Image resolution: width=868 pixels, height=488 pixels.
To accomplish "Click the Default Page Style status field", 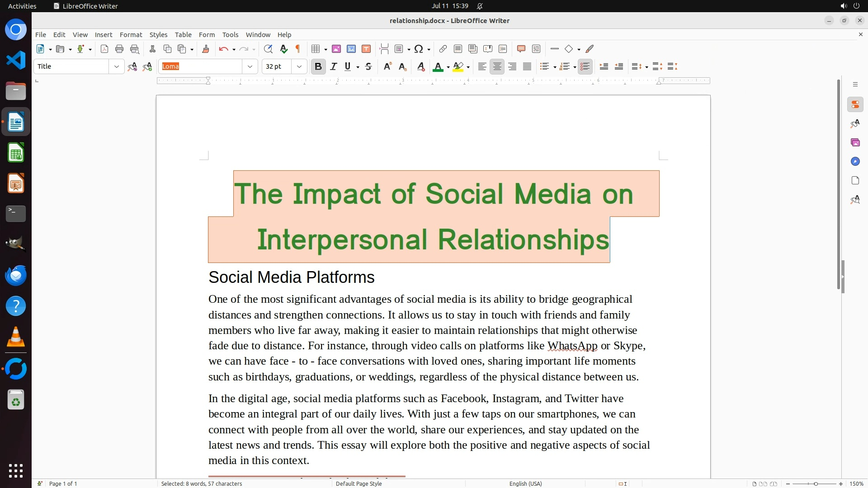I will point(359,483).
